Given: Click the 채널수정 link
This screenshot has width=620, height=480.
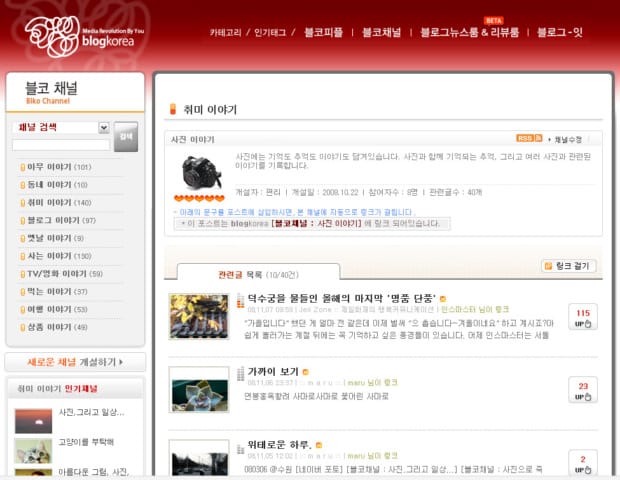Looking at the screenshot, I should click(568, 139).
